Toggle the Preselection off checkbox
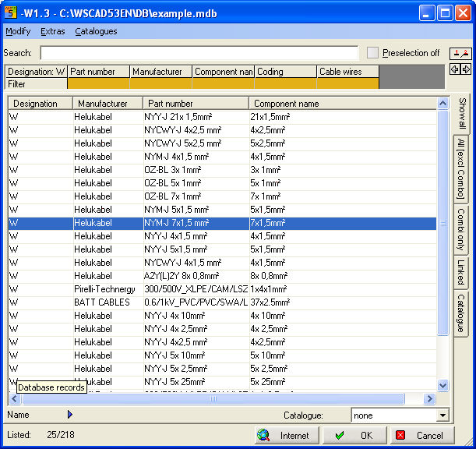Viewport: 476px width, 449px height. point(372,53)
